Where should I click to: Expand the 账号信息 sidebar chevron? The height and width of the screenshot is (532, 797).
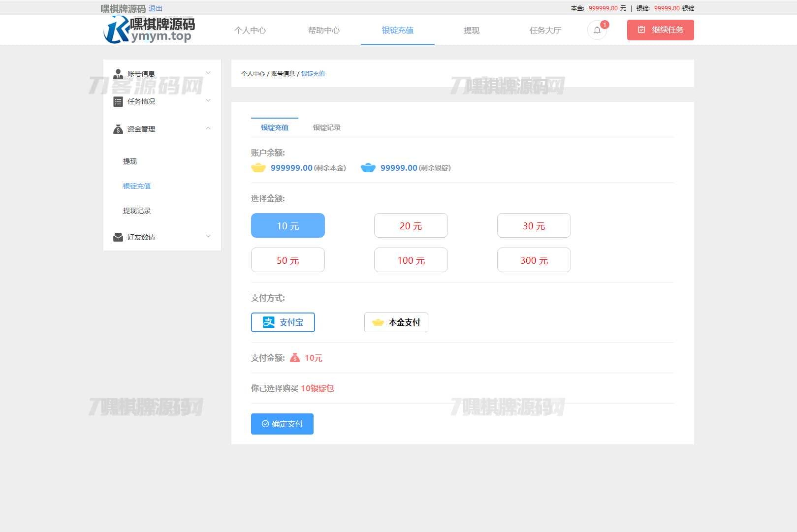click(x=208, y=73)
